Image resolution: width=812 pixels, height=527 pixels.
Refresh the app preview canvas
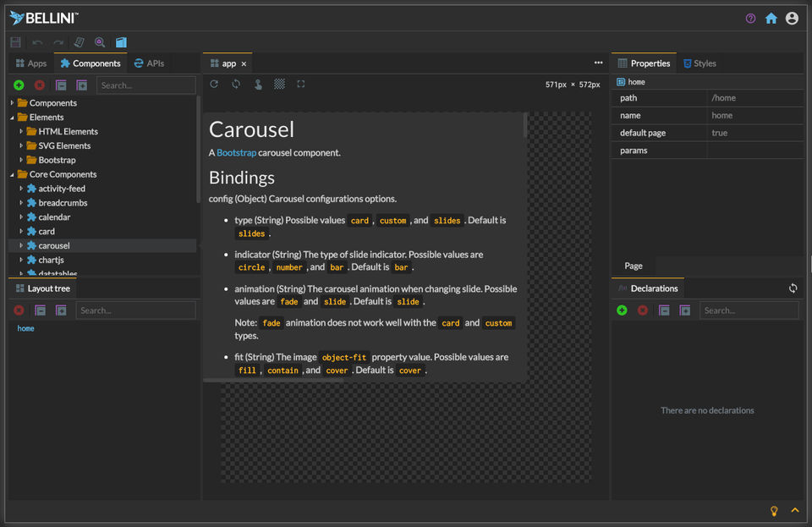pos(214,85)
